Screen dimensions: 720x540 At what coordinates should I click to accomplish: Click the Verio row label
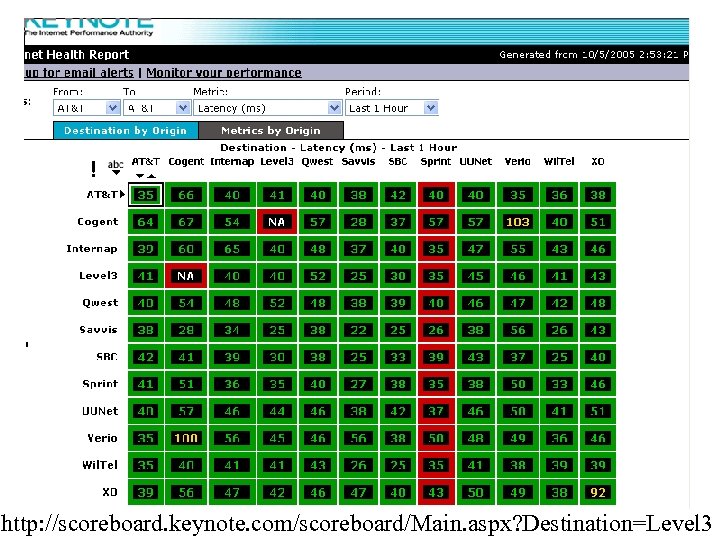102,438
